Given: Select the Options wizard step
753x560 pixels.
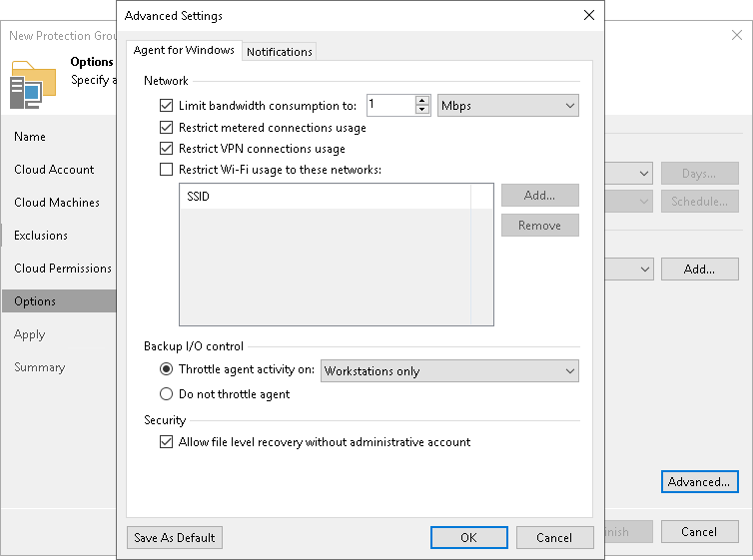Looking at the screenshot, I should [x=59, y=301].
